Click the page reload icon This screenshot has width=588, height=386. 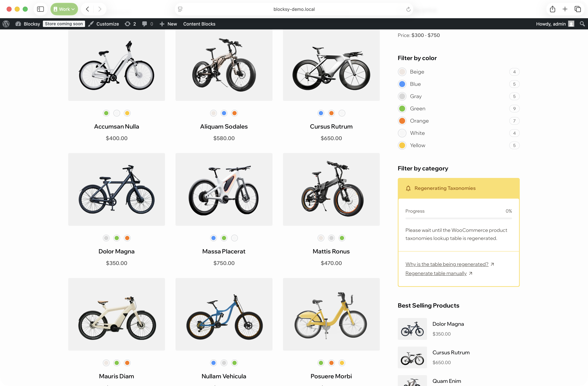[x=408, y=9]
